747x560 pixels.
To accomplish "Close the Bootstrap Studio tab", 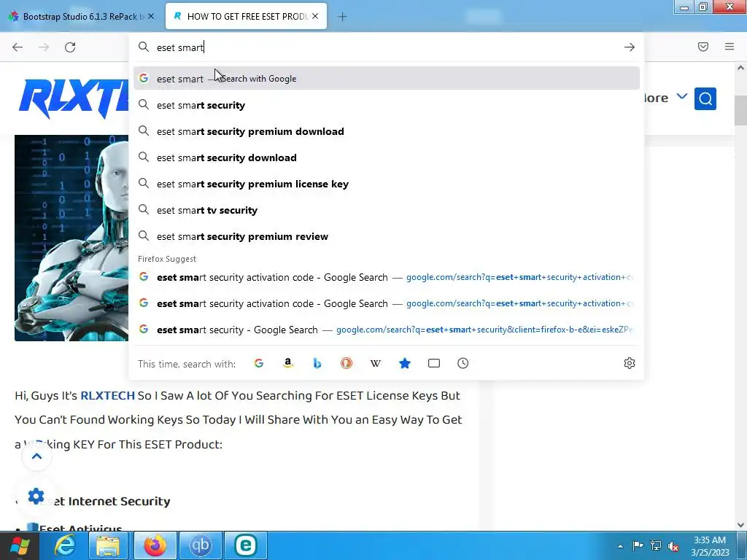I will (x=151, y=17).
